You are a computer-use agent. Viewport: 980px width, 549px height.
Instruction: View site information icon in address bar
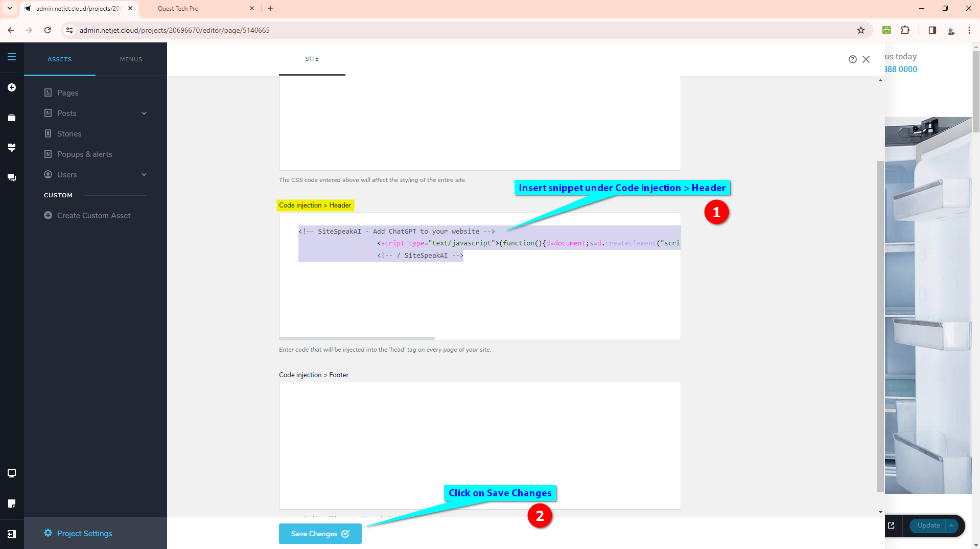(70, 30)
